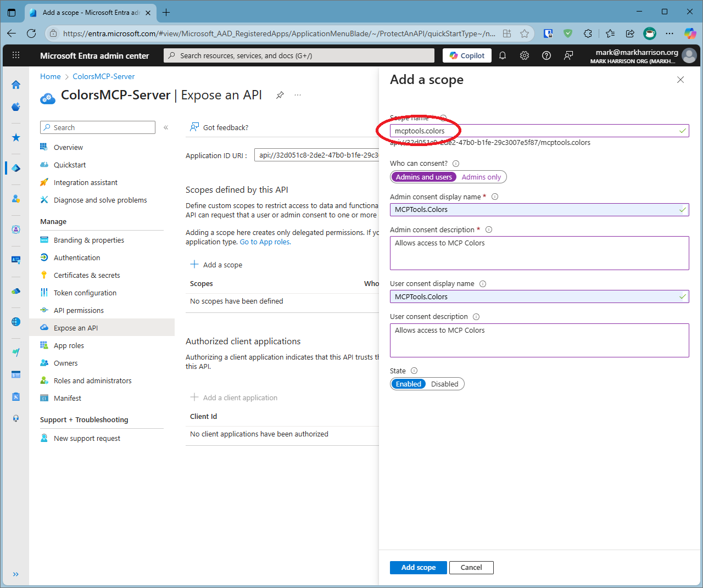Follow the Go to App roles link
The height and width of the screenshot is (588, 703).
click(265, 242)
